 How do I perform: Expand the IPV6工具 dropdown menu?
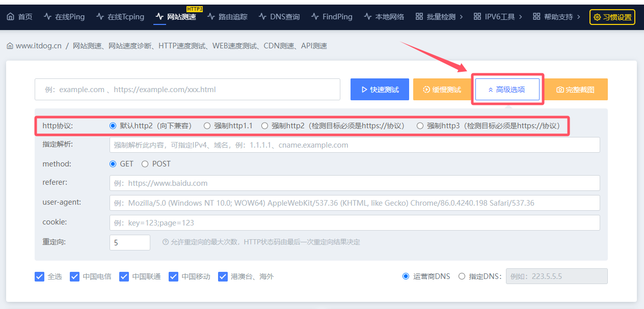(x=498, y=17)
